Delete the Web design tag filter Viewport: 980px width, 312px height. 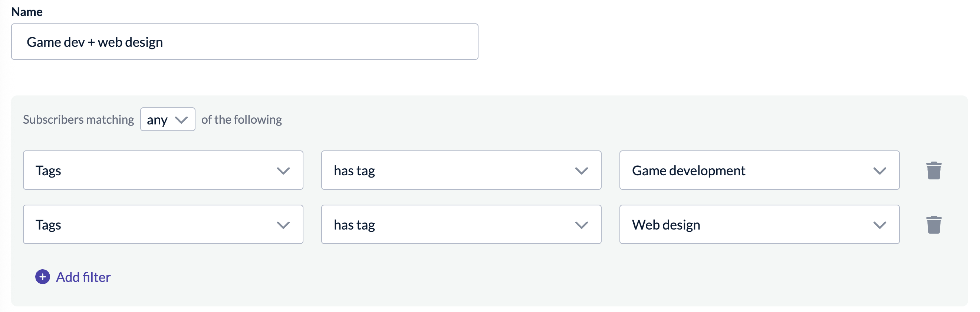coord(934,225)
